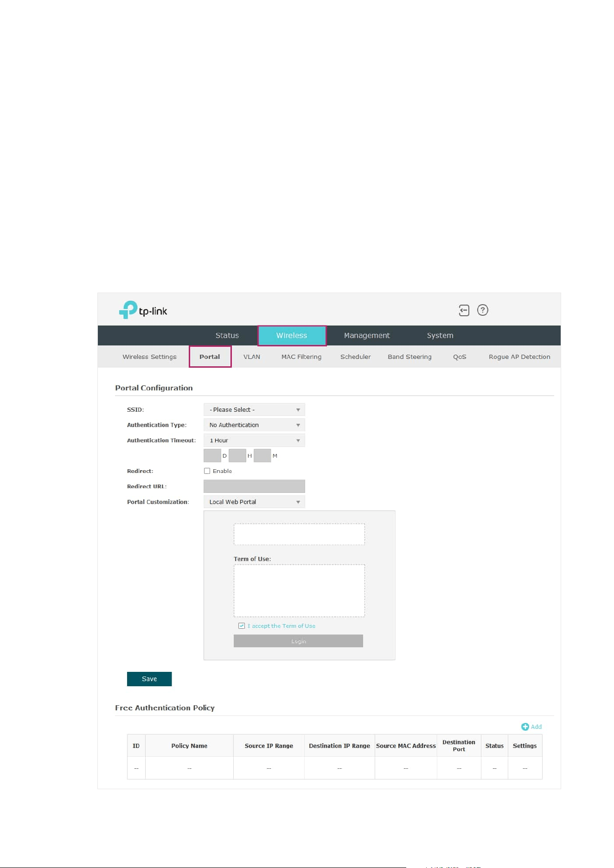
Task: Click the Save button
Action: [149, 679]
